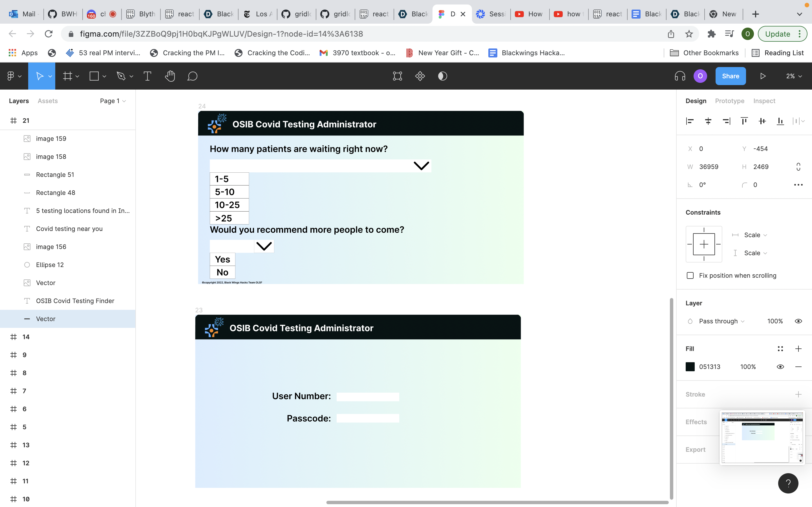Click the Edit object icon
The width and height of the screenshot is (812, 507).
[x=397, y=76]
